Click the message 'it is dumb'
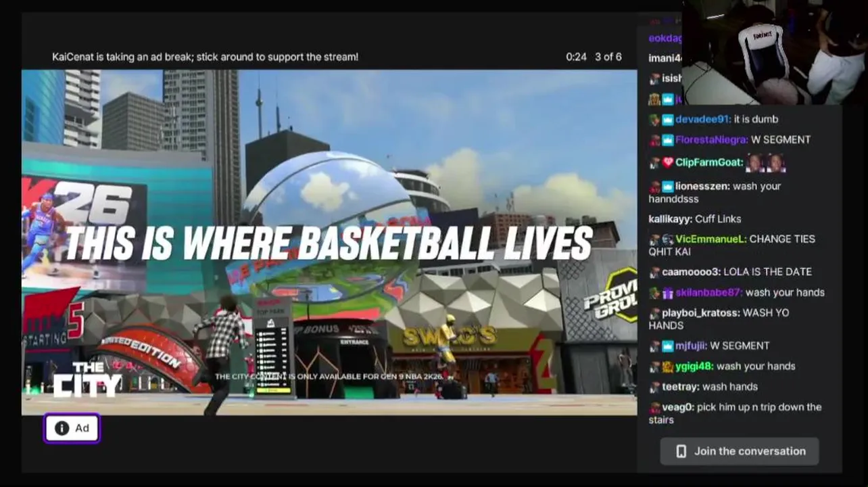 point(756,119)
